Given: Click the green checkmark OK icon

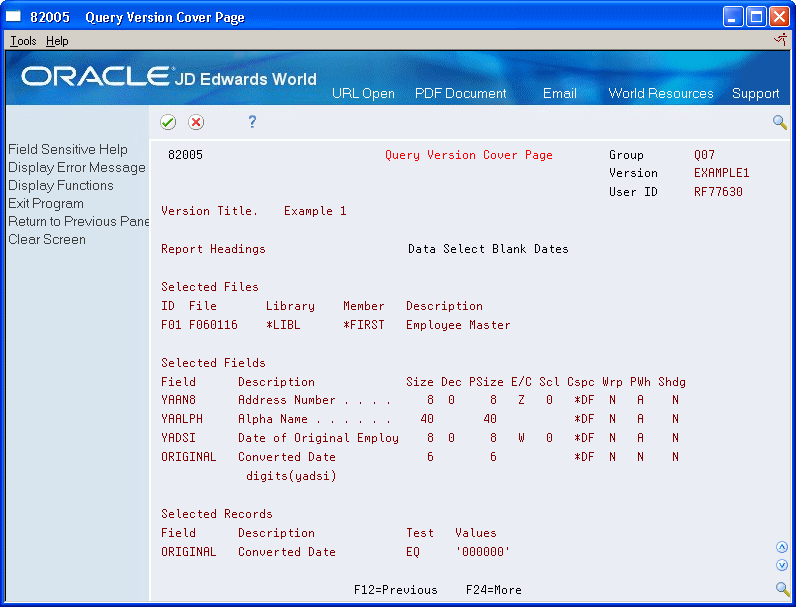Looking at the screenshot, I should pyautogui.click(x=168, y=122).
